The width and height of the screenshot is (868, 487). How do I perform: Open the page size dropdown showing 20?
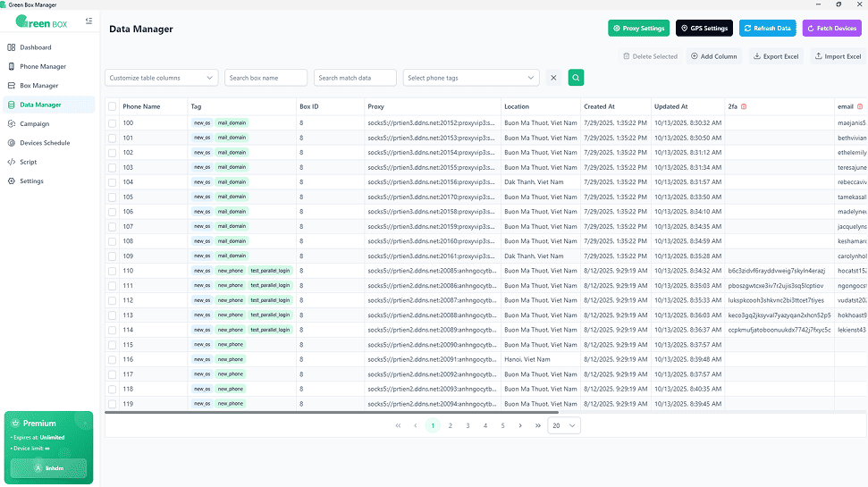click(x=564, y=425)
